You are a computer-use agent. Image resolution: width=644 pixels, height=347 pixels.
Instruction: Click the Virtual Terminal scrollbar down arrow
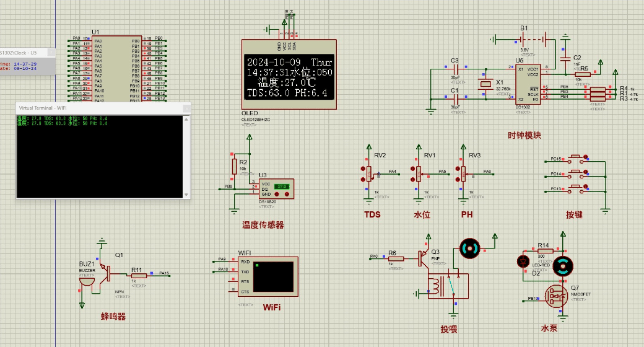pos(186,194)
